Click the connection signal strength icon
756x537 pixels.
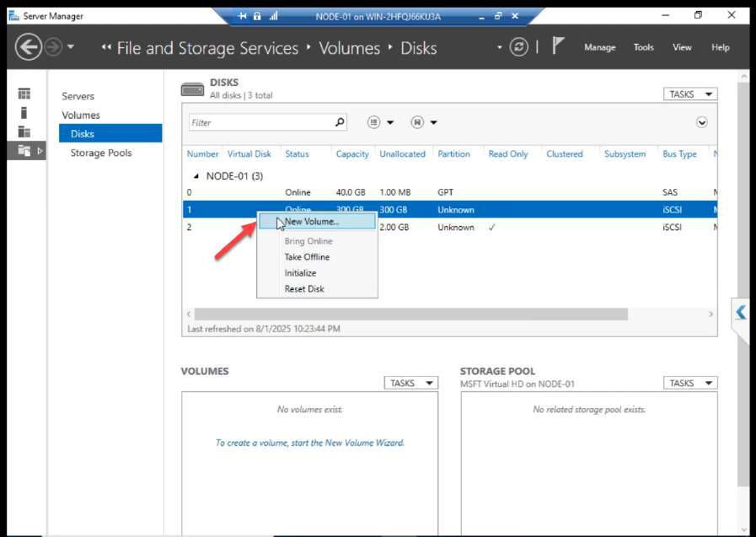tap(273, 16)
